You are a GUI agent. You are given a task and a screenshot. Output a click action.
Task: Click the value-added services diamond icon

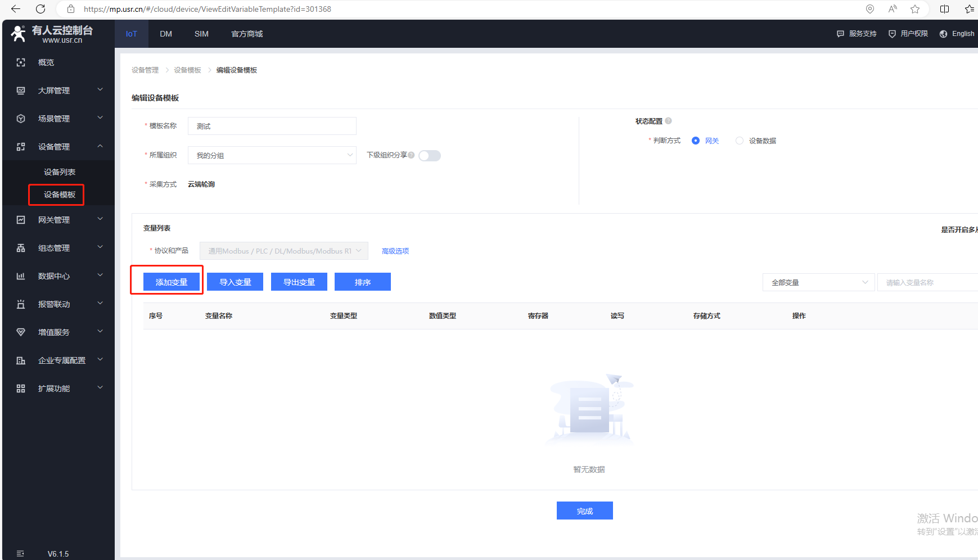21,332
